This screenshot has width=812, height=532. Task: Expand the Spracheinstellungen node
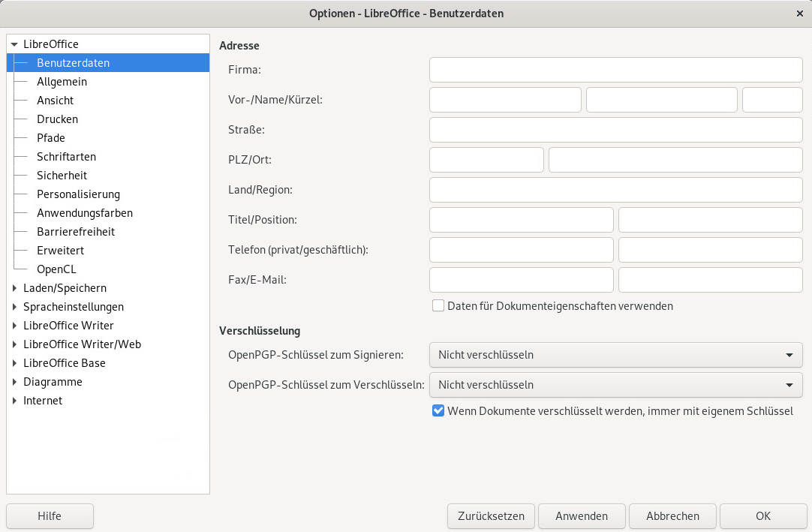pyautogui.click(x=14, y=307)
